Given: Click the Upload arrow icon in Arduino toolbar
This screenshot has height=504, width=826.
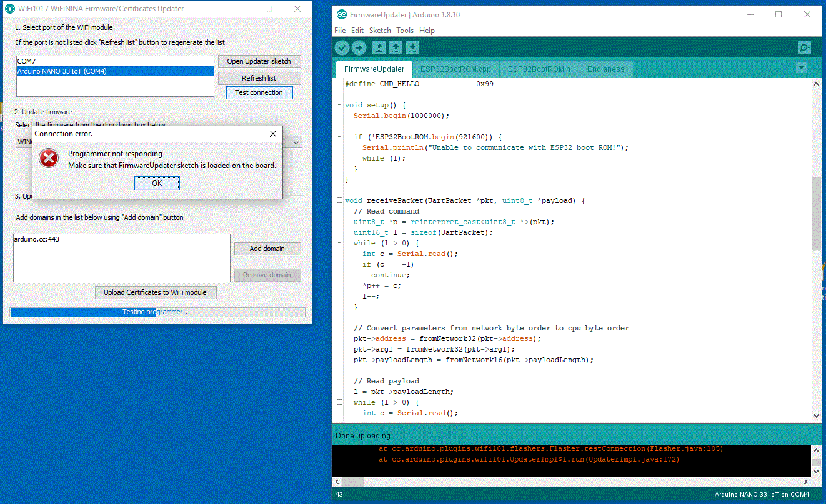Looking at the screenshot, I should [x=359, y=47].
